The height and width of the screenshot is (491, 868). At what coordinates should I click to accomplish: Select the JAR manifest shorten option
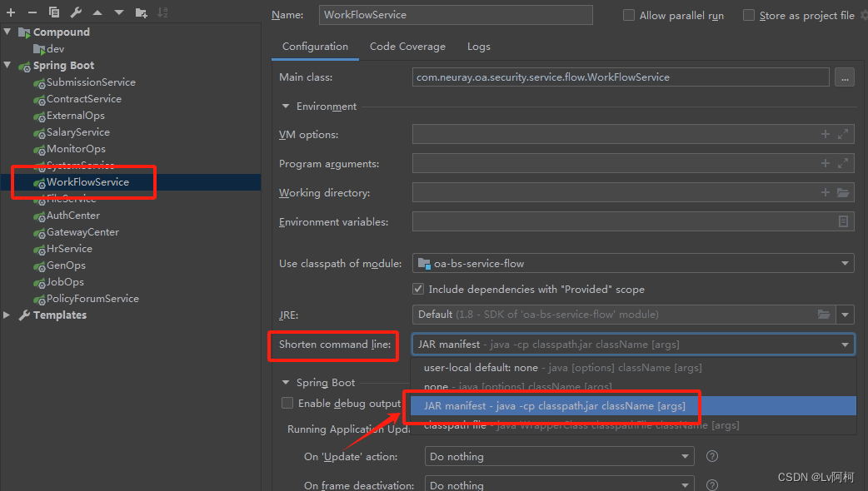[552, 405]
